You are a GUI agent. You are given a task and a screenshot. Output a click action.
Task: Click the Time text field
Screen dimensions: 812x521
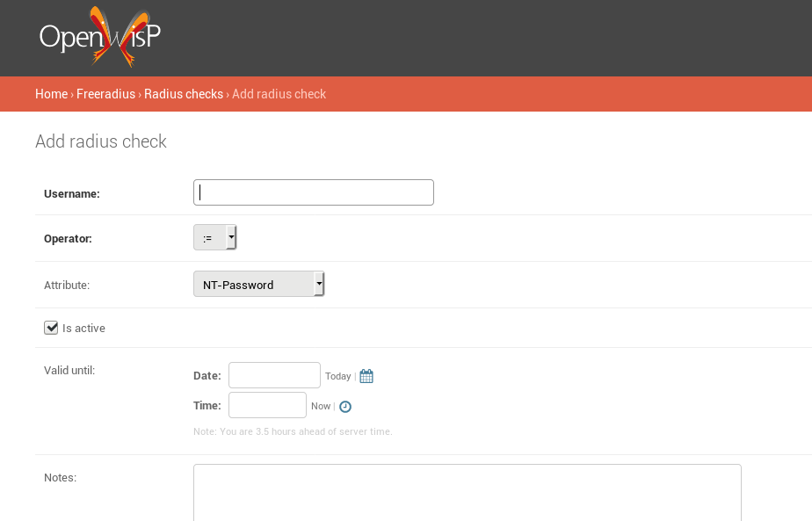click(x=266, y=405)
